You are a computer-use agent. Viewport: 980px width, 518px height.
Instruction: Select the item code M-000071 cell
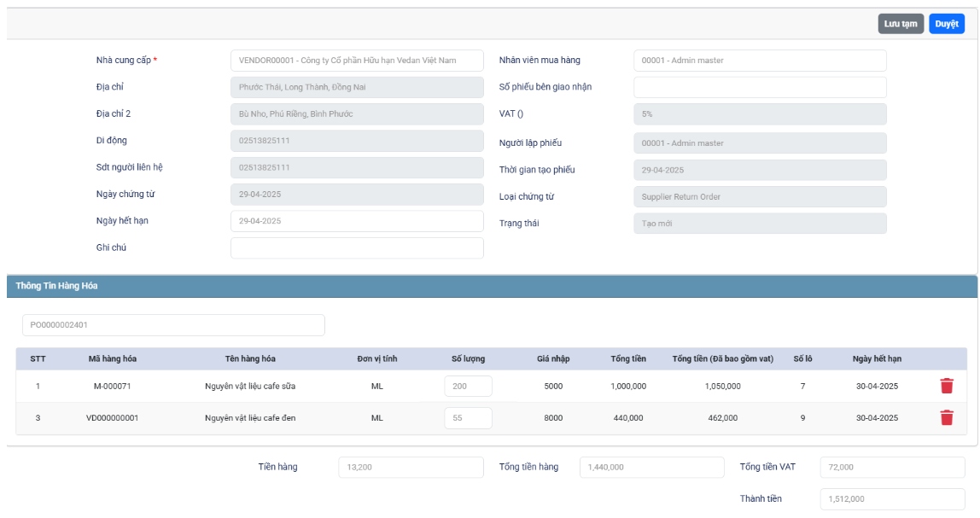[x=113, y=387]
